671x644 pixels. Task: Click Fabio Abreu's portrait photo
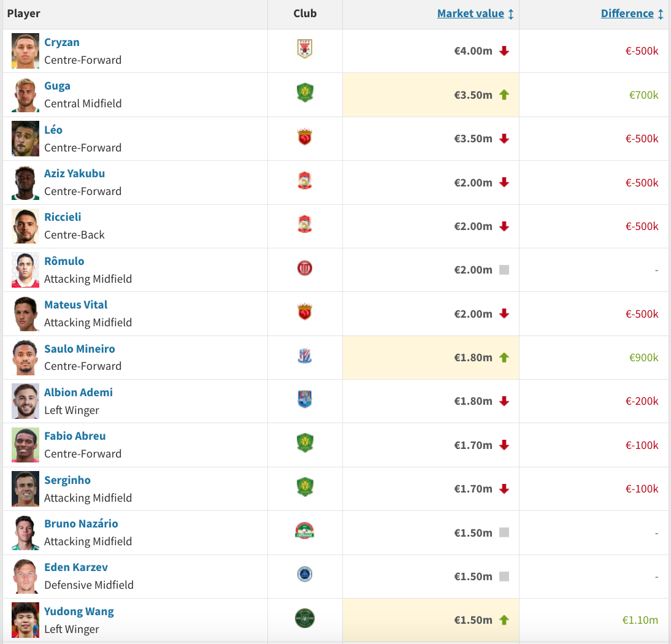pos(25,445)
